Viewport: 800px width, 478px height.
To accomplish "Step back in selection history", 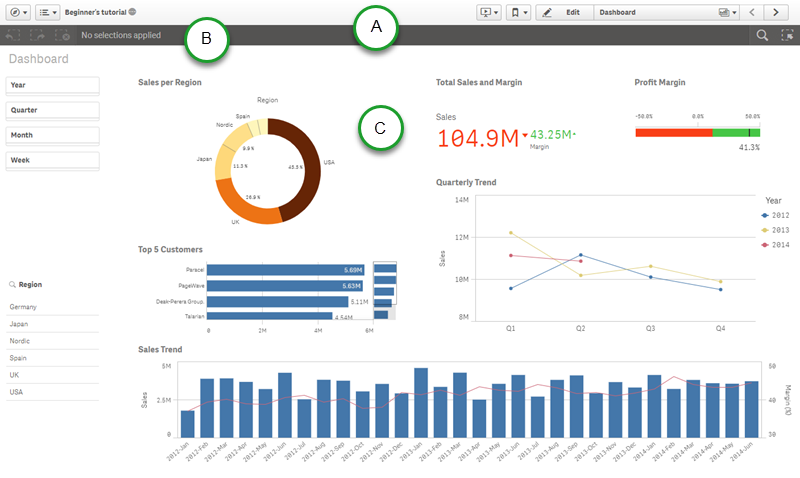I will click(x=13, y=35).
